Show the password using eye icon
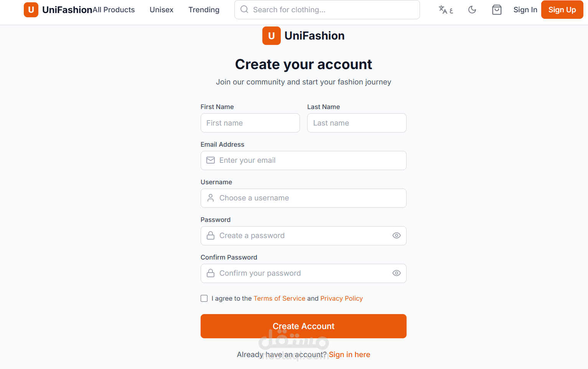The width and height of the screenshot is (588, 369). 397,236
